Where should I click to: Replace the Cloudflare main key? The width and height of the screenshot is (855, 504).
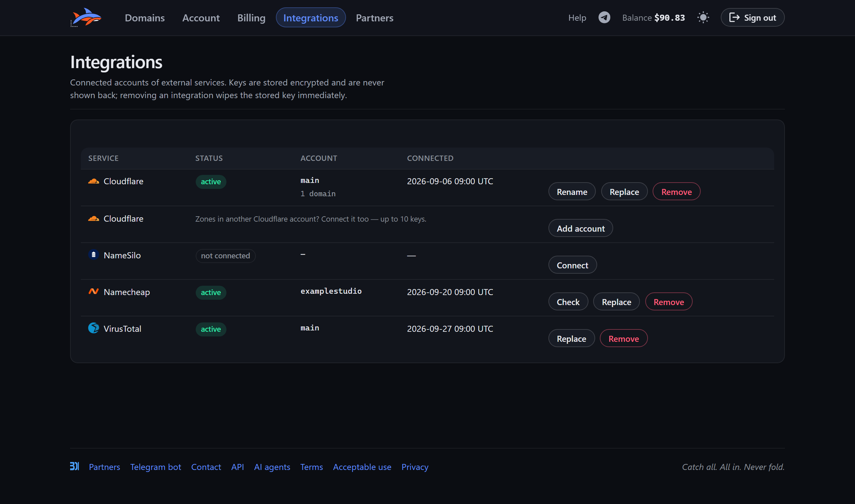pos(624,192)
